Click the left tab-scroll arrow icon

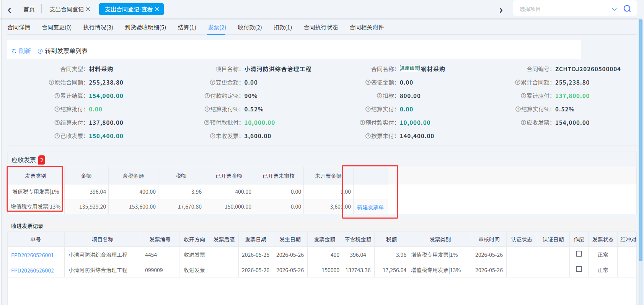point(10,10)
